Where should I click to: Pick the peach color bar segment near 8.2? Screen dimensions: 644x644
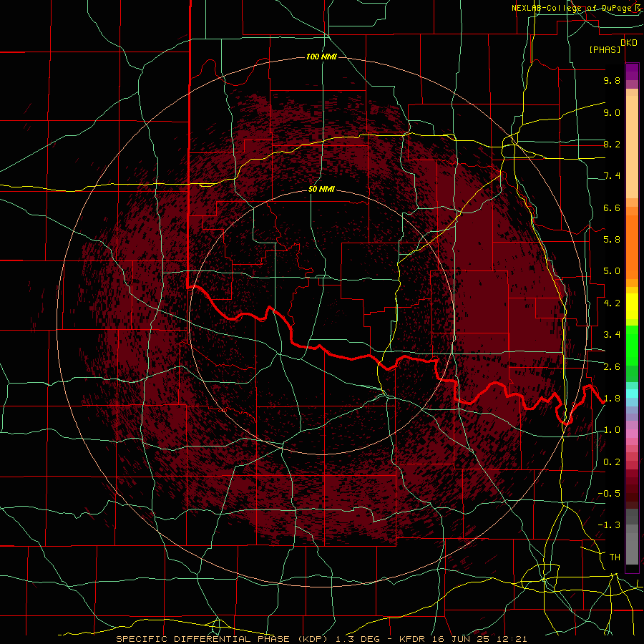[632, 147]
